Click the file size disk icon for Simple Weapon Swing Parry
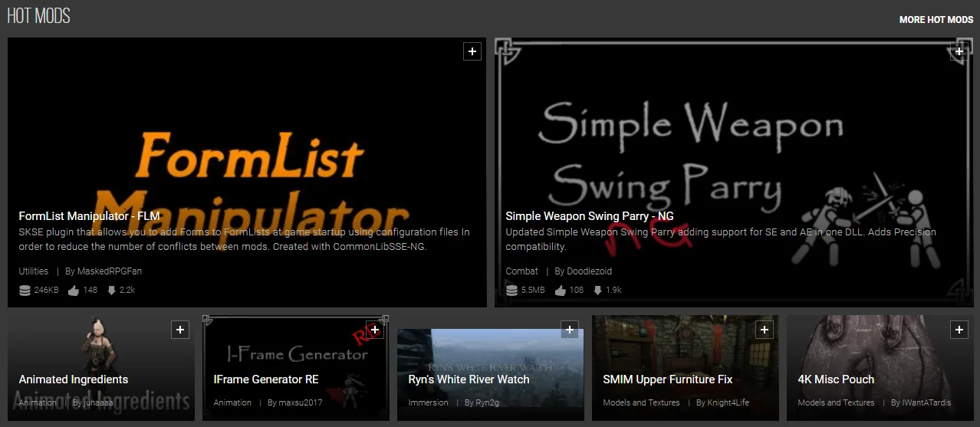The height and width of the screenshot is (427, 980). [511, 291]
